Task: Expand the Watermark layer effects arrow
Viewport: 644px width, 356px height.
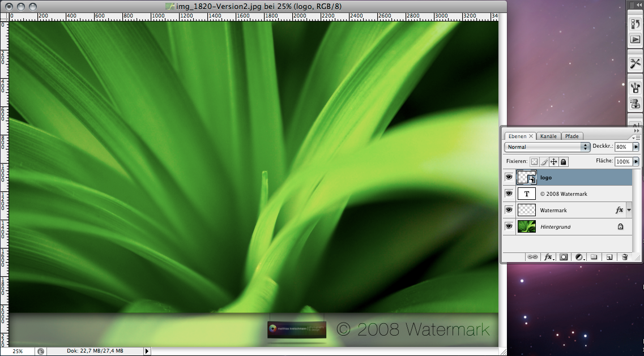Action: 629,210
